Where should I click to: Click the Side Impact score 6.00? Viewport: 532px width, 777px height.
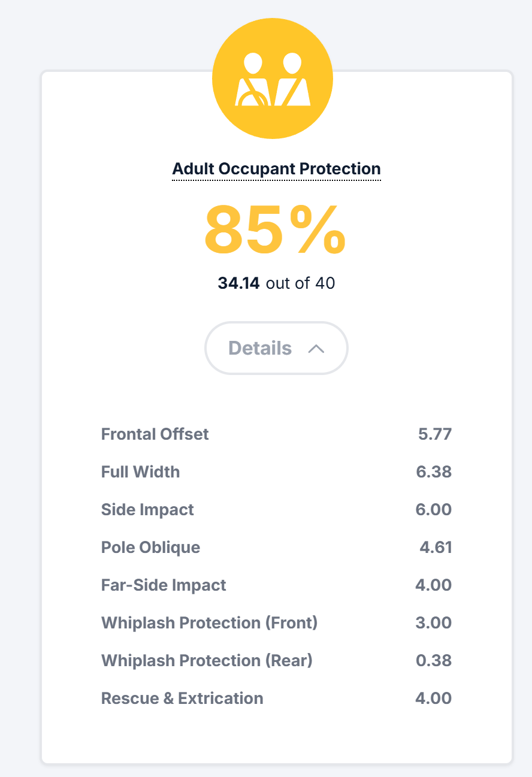(434, 509)
